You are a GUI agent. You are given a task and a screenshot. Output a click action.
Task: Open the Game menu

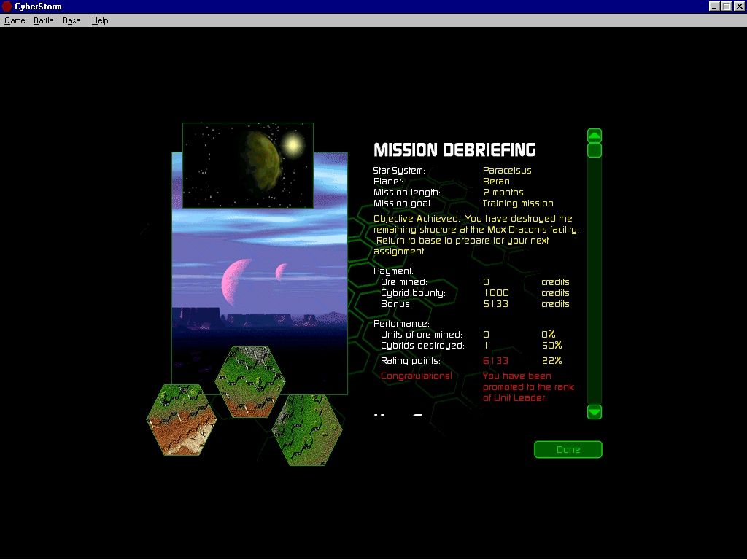click(14, 20)
